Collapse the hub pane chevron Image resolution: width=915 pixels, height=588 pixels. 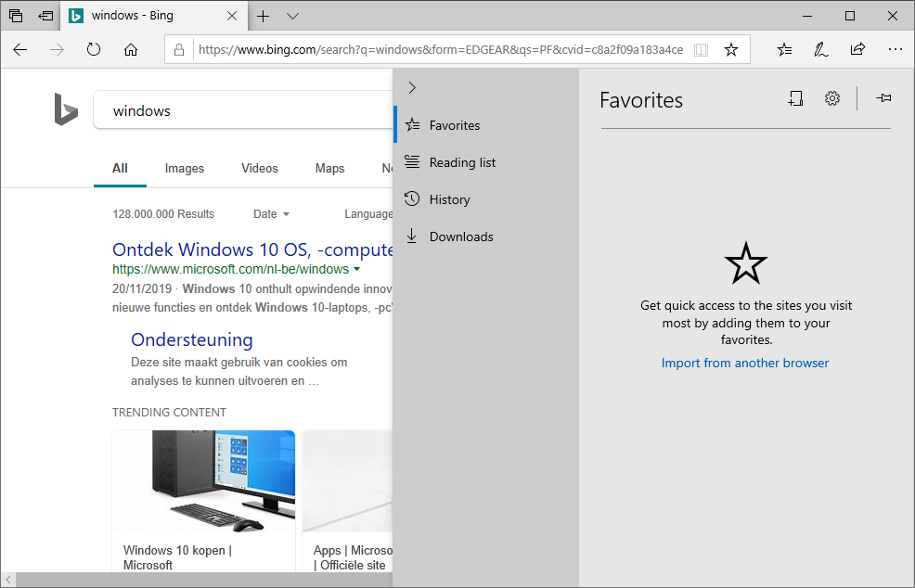tap(412, 87)
